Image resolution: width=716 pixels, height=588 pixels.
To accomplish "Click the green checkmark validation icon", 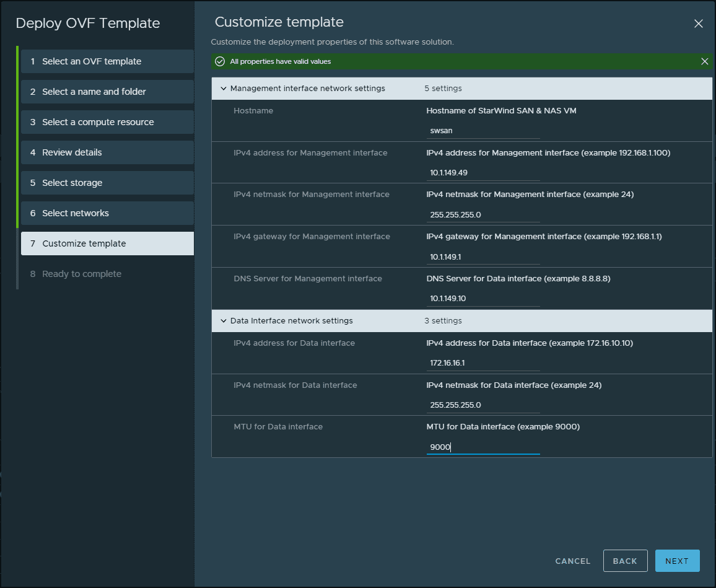I will click(220, 61).
